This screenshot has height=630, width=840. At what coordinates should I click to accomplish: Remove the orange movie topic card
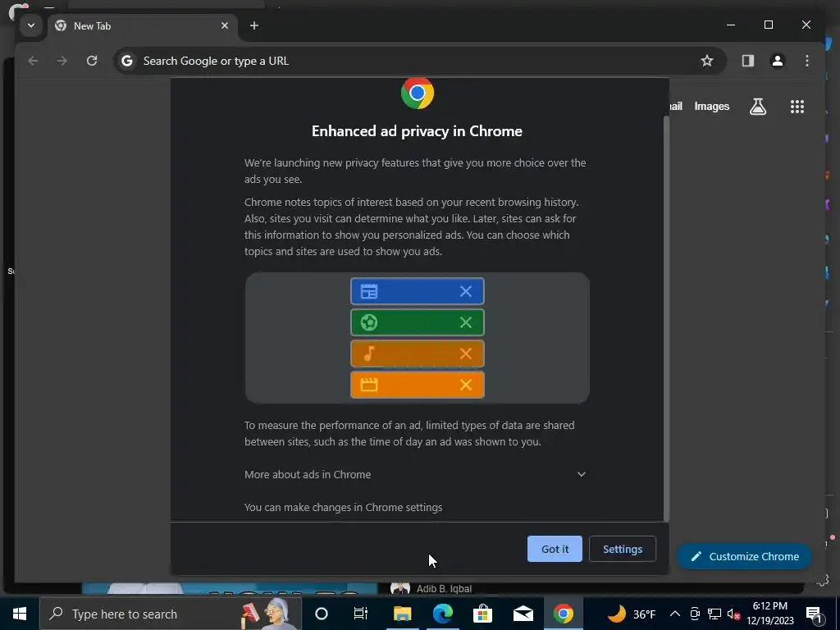[466, 385]
